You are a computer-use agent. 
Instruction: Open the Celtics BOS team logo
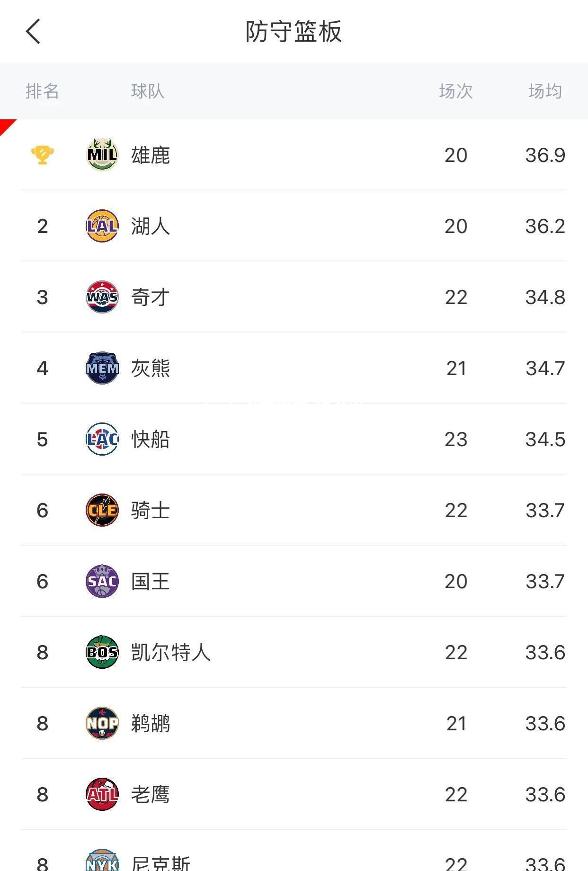[x=102, y=652]
